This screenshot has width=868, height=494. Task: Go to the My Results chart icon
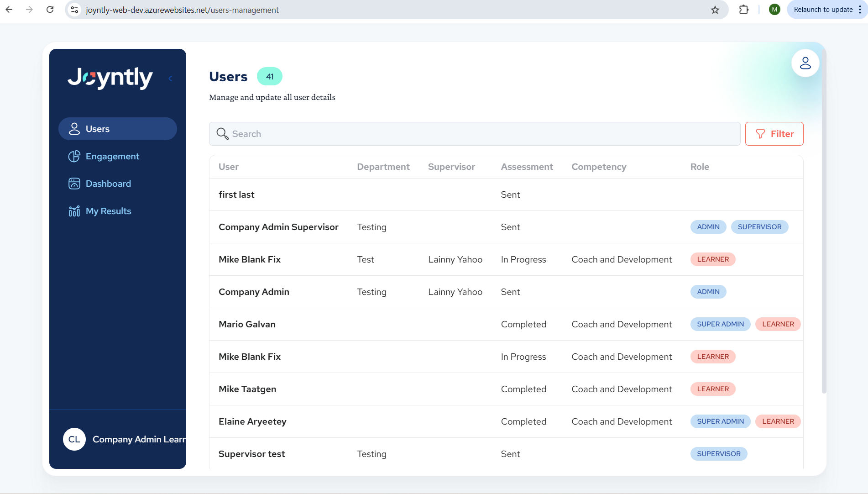point(74,211)
